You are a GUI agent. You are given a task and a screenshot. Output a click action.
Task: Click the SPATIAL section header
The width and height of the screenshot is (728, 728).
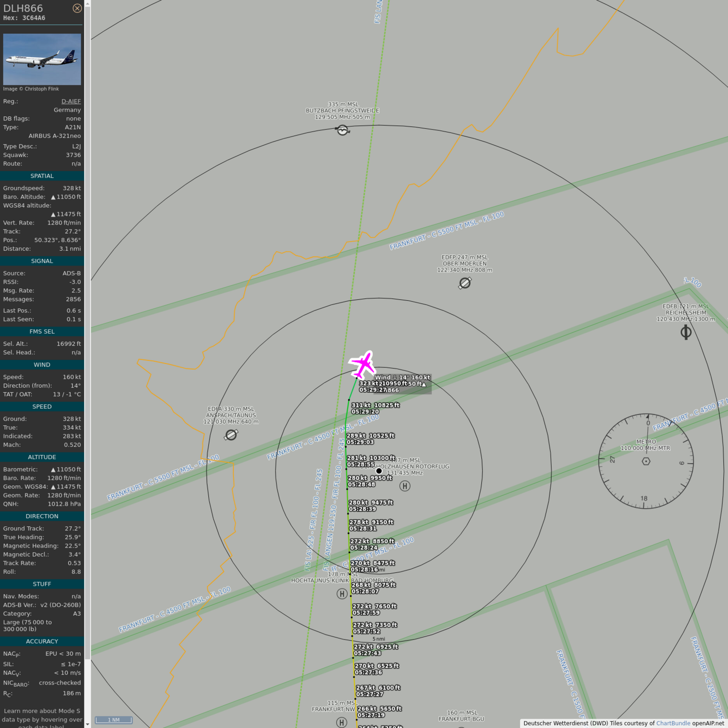(x=42, y=176)
